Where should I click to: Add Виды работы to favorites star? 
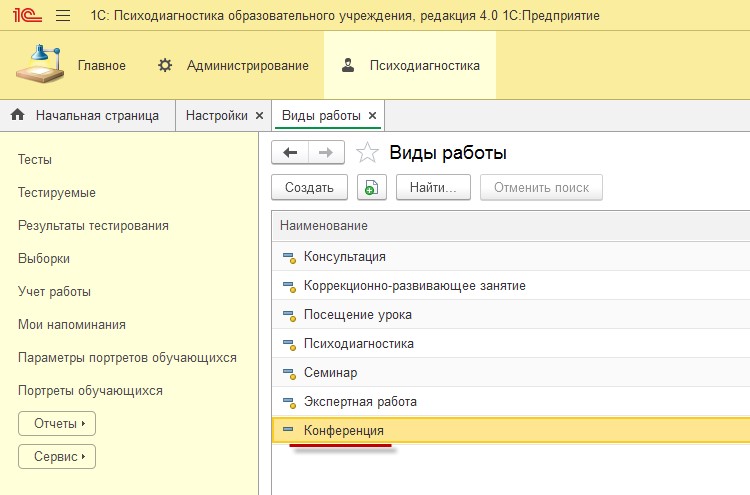pos(367,153)
